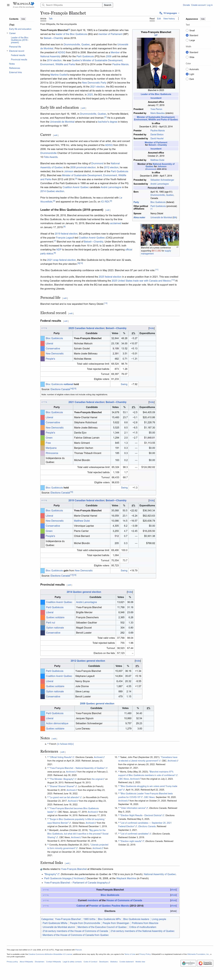This screenshot has height=980, width=220.
Task: Open the Edit tab
Action: (159, 18)
